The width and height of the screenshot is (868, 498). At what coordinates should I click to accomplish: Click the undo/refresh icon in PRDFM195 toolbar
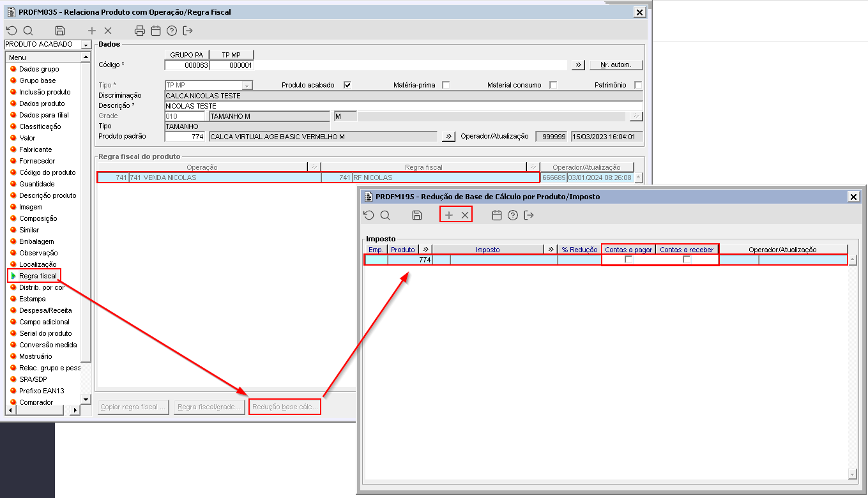[x=369, y=215]
